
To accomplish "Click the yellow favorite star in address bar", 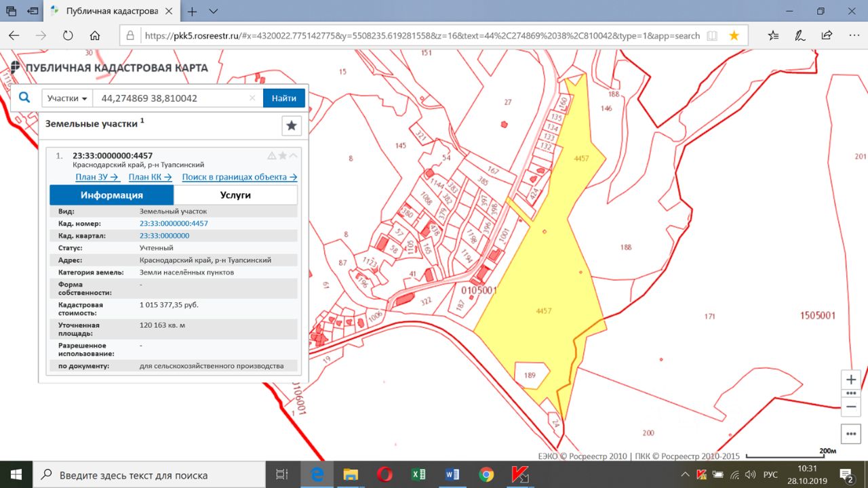I will pos(734,36).
